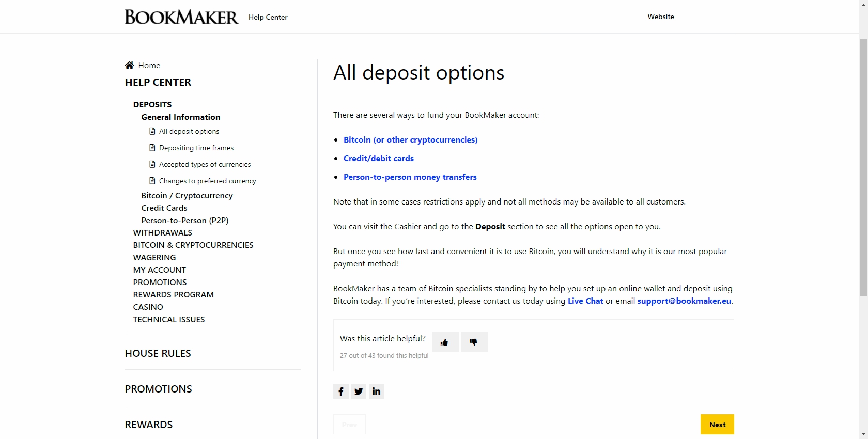Click document icon beside Accepted types of currencies
Viewport: 868px width, 439px height.
click(x=152, y=164)
